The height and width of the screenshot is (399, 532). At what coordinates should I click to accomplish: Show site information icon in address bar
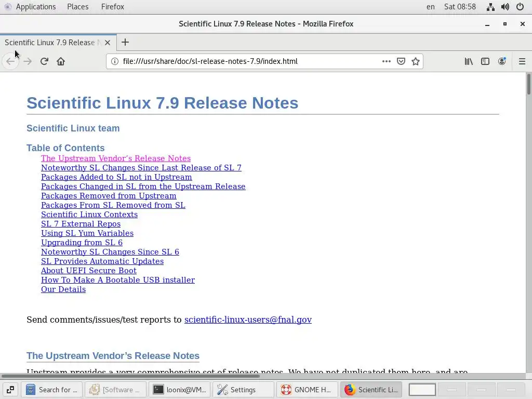115,61
